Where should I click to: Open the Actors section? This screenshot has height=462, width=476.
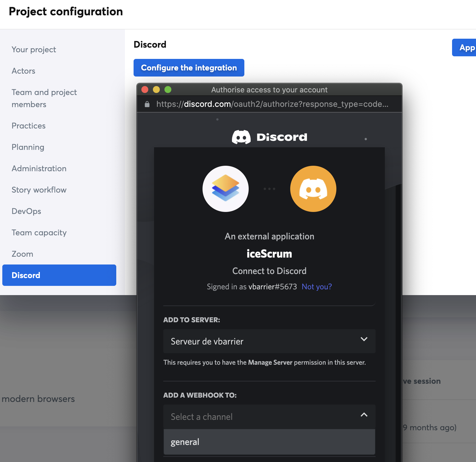[23, 71]
